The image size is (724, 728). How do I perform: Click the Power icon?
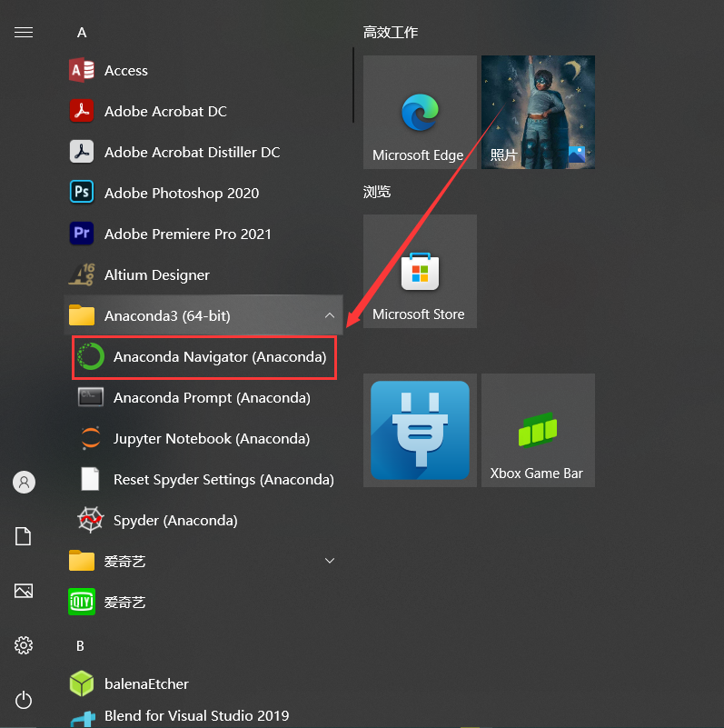click(x=24, y=700)
